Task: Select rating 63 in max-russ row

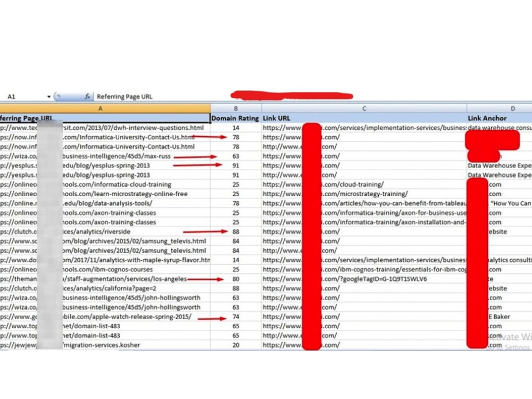Action: tap(236, 156)
